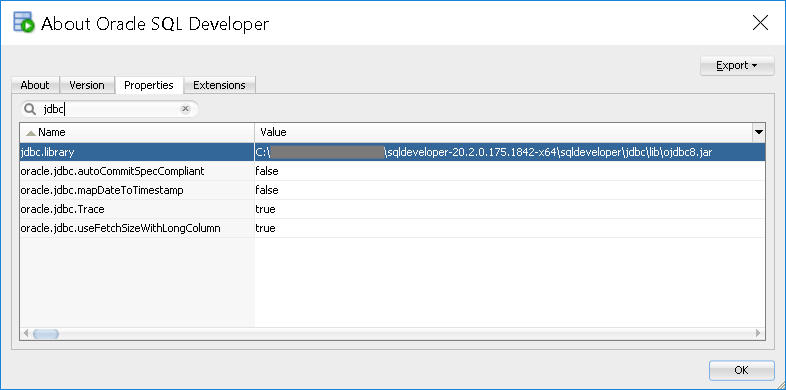
Task: Select oracle.jdbc.useFetchSizeWithLongColumn row
Action: point(392,228)
